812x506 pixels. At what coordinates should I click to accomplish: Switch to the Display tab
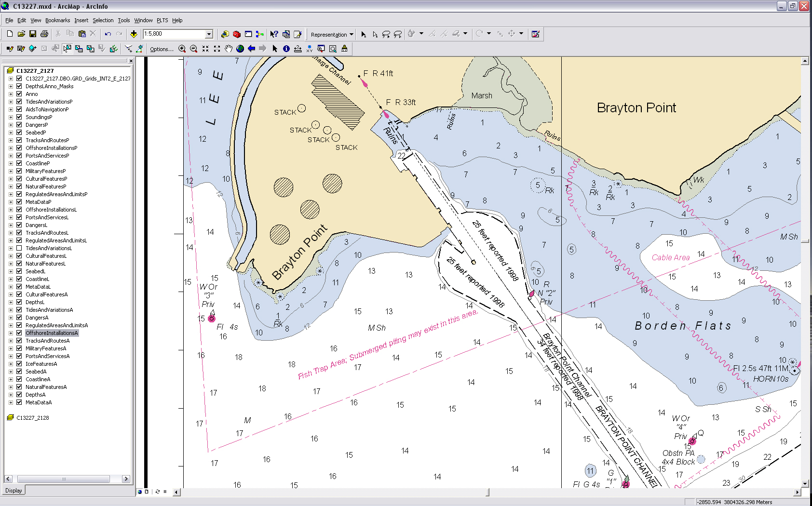coord(14,490)
